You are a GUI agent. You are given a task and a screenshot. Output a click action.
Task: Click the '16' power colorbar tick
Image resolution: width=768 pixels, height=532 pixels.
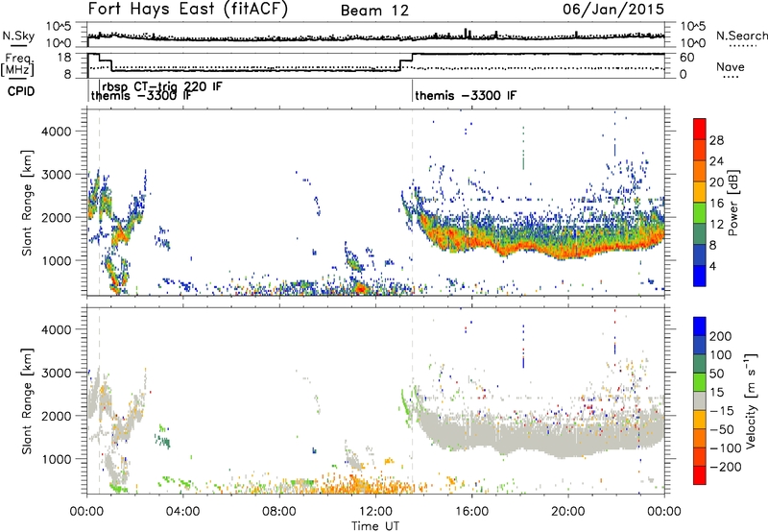click(716, 204)
